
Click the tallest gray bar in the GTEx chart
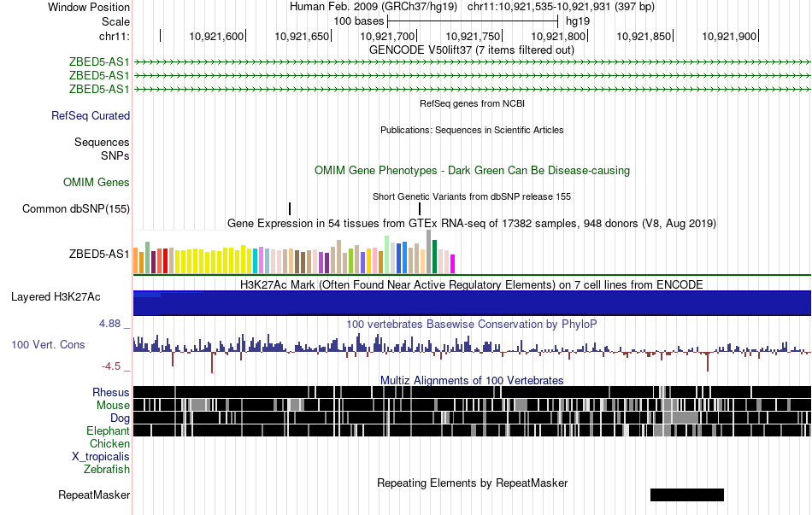tap(429, 252)
